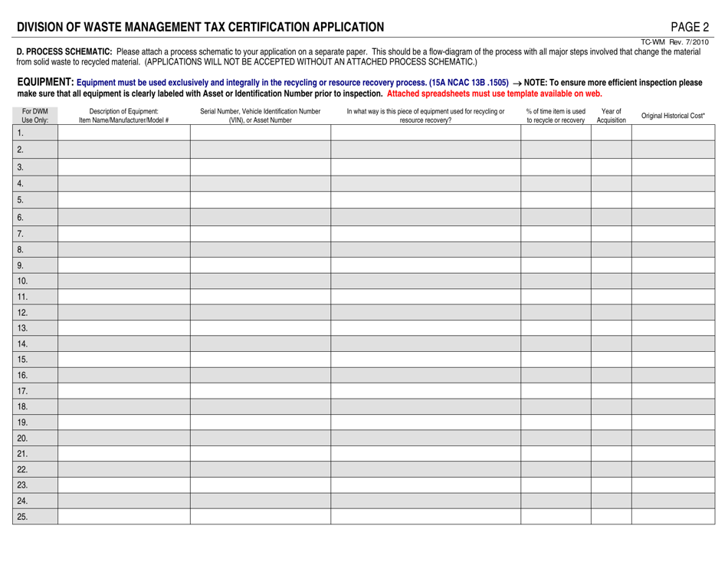
Task: Click the % of time field in row 11
Action: point(556,296)
